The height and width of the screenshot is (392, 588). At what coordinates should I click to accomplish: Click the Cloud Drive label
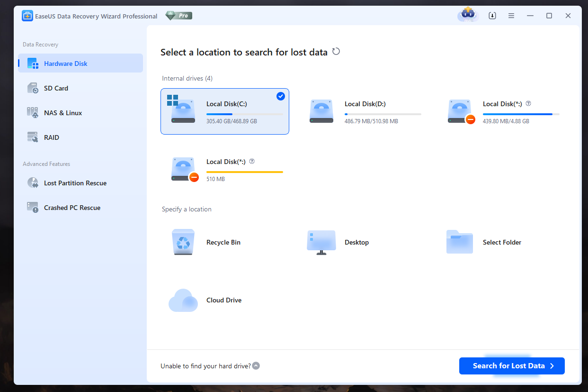pyautogui.click(x=224, y=300)
